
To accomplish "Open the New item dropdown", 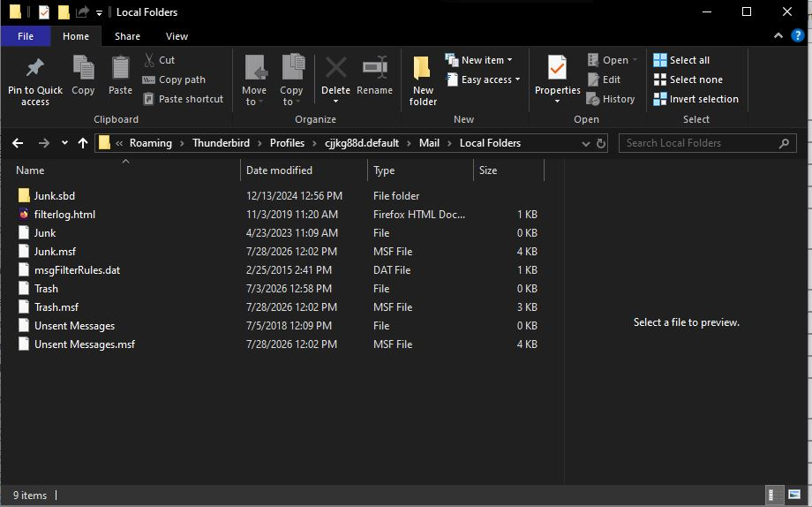I will click(479, 60).
